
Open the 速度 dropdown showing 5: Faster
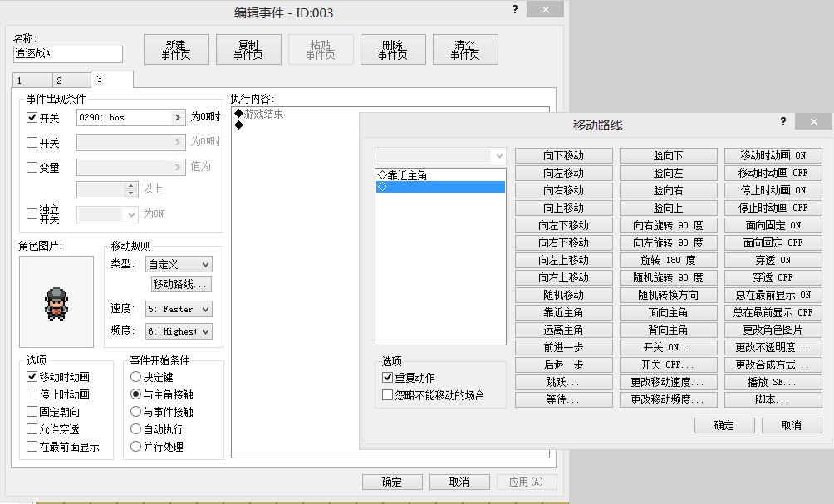(179, 309)
